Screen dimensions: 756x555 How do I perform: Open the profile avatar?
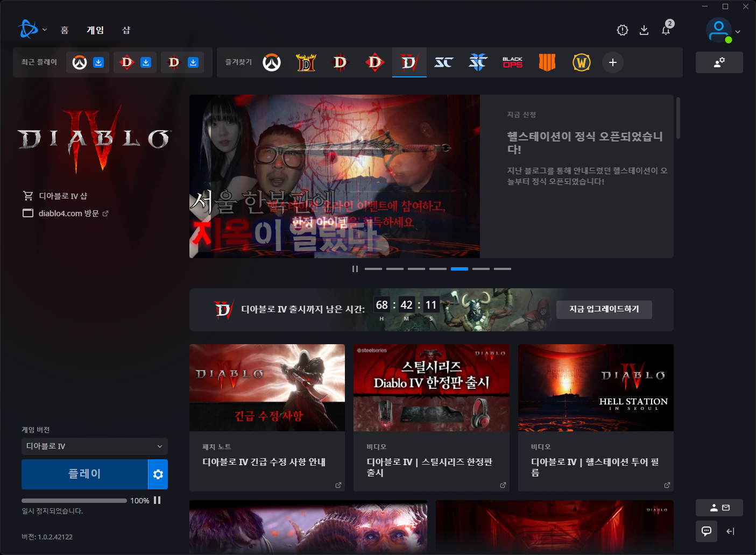(719, 30)
